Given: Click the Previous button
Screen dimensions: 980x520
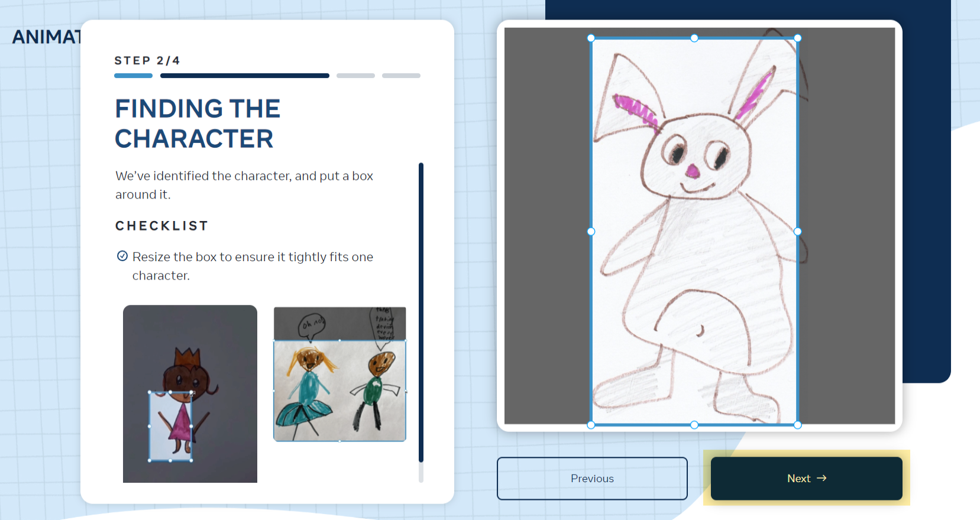Looking at the screenshot, I should pos(592,478).
